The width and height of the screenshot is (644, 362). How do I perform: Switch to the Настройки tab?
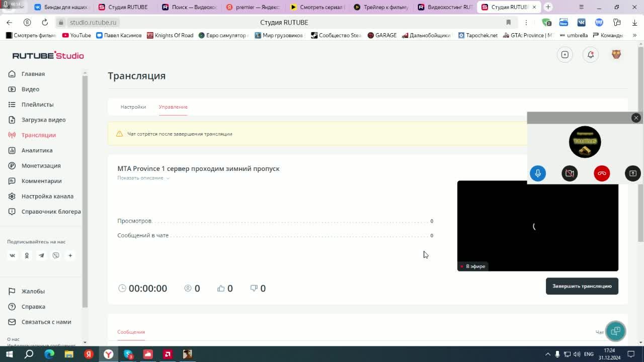pos(133,107)
